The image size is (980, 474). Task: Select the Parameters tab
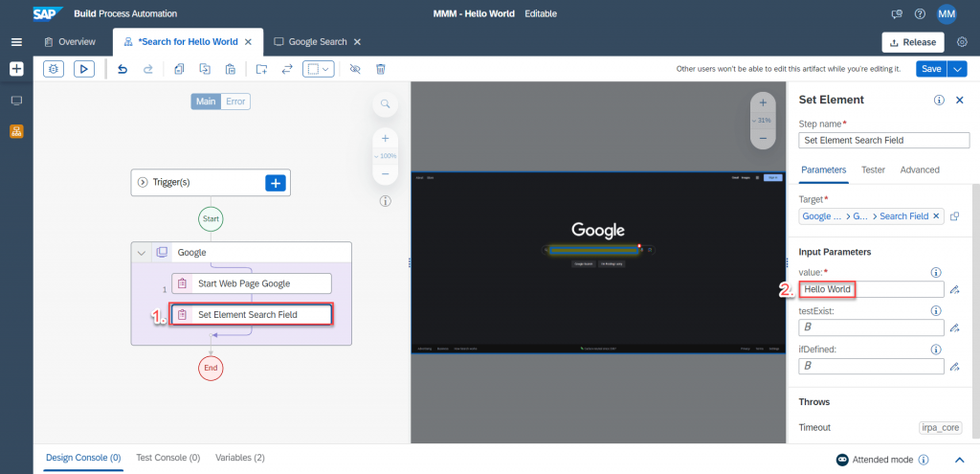[824, 169]
